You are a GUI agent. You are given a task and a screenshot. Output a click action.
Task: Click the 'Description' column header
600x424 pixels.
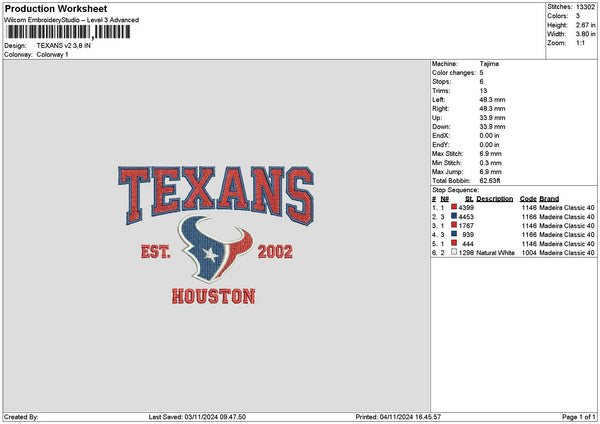(x=495, y=199)
